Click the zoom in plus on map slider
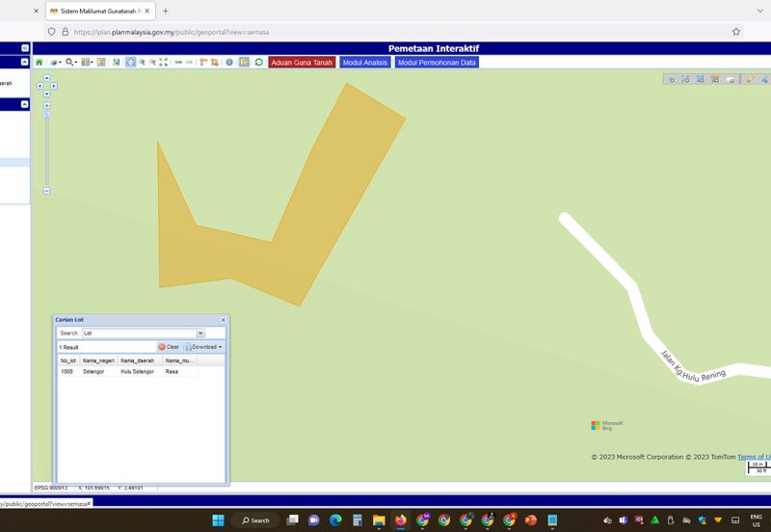Image resolution: width=771 pixels, height=532 pixels. click(x=46, y=105)
